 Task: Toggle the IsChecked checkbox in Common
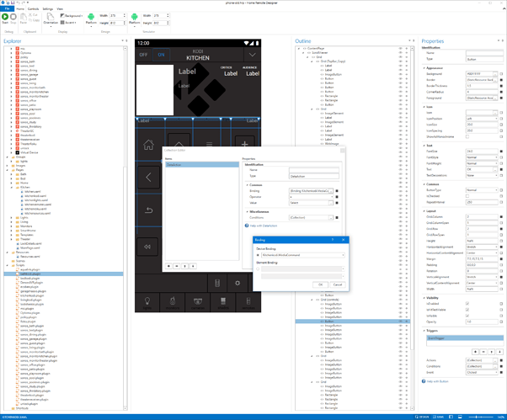(x=467, y=196)
